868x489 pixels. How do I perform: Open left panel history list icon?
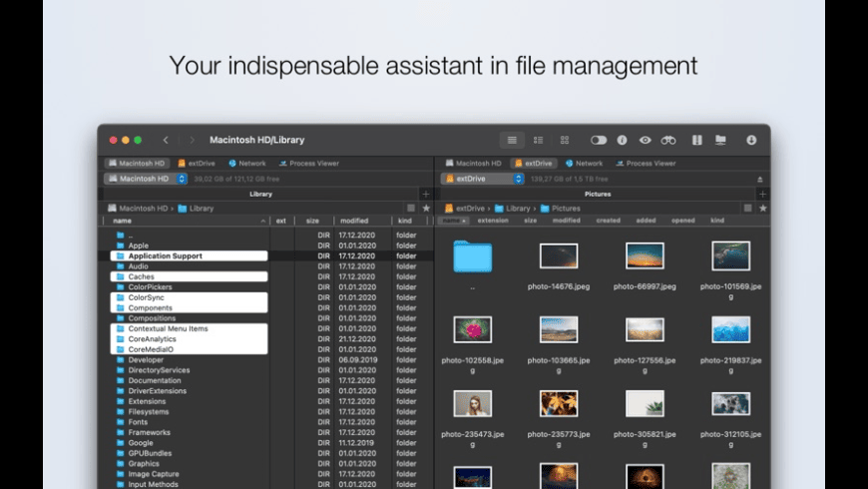411,209
